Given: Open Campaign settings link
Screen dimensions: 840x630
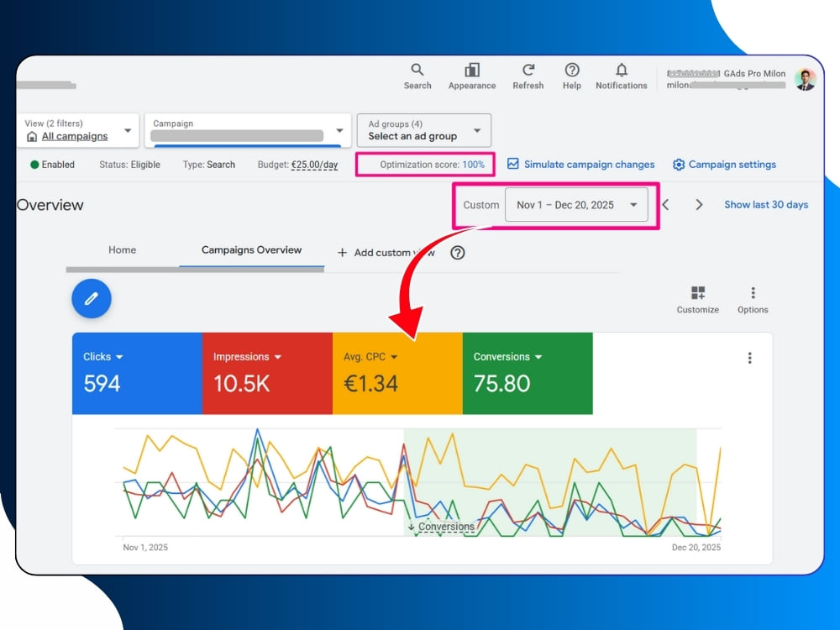Looking at the screenshot, I should (732, 165).
